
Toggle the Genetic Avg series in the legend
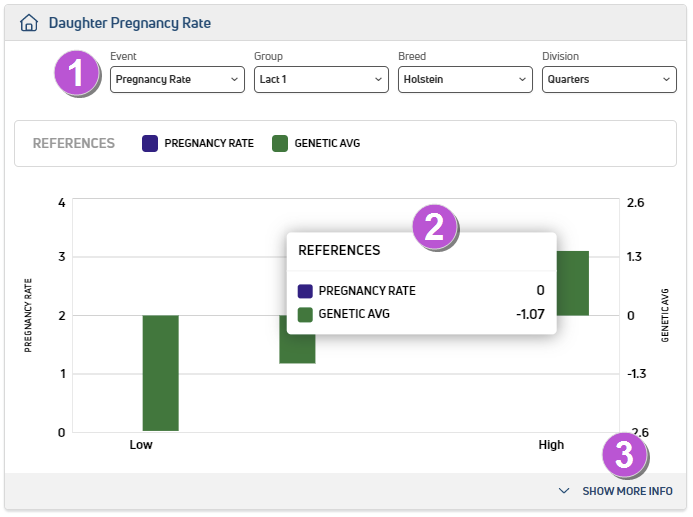click(x=327, y=143)
